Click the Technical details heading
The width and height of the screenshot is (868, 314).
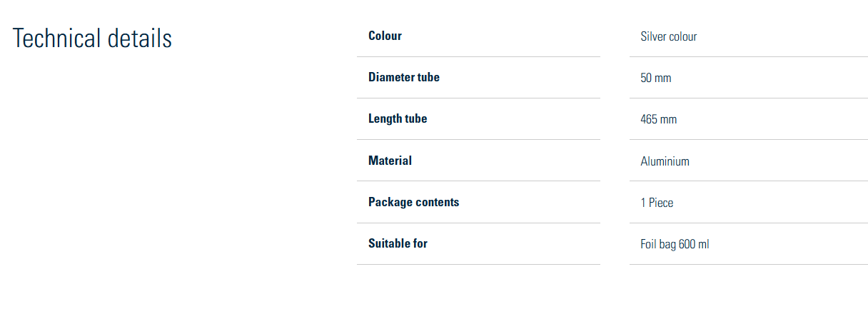[92, 39]
